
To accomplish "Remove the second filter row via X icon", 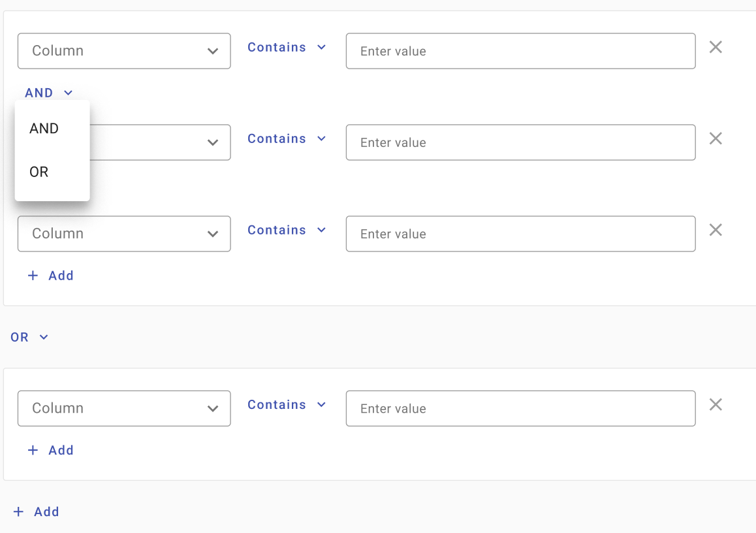I will click(x=716, y=138).
